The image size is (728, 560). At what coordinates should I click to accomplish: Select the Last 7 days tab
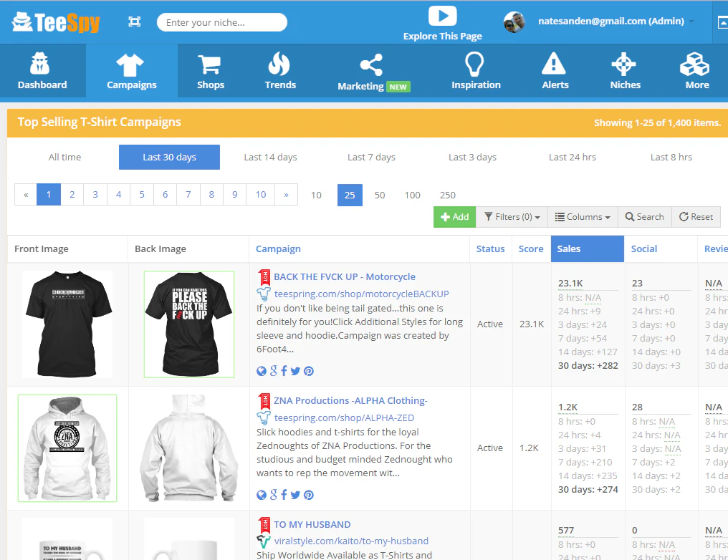click(371, 158)
